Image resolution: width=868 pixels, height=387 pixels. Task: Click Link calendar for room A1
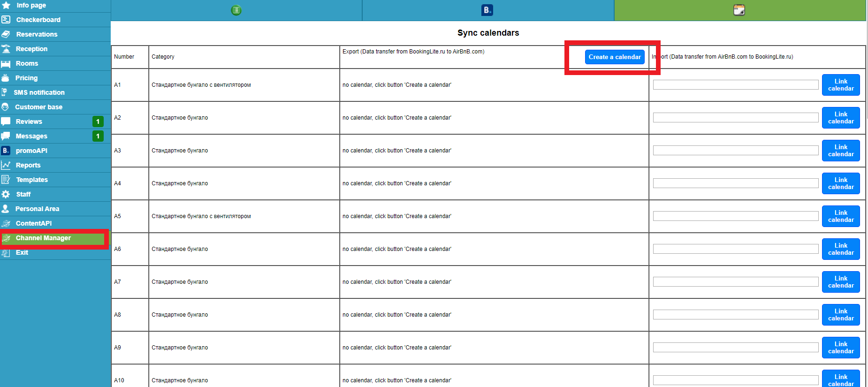tap(841, 85)
